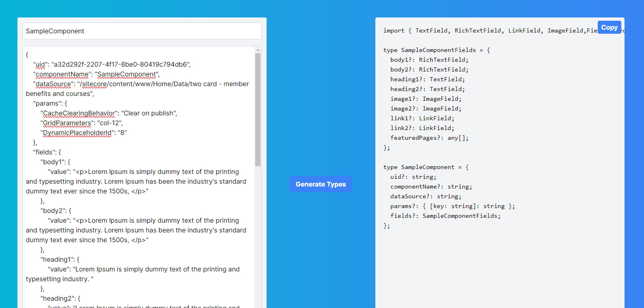The width and height of the screenshot is (644, 308).
Task: Click the JSON editor scrollbar up arrow
Action: [x=258, y=50]
